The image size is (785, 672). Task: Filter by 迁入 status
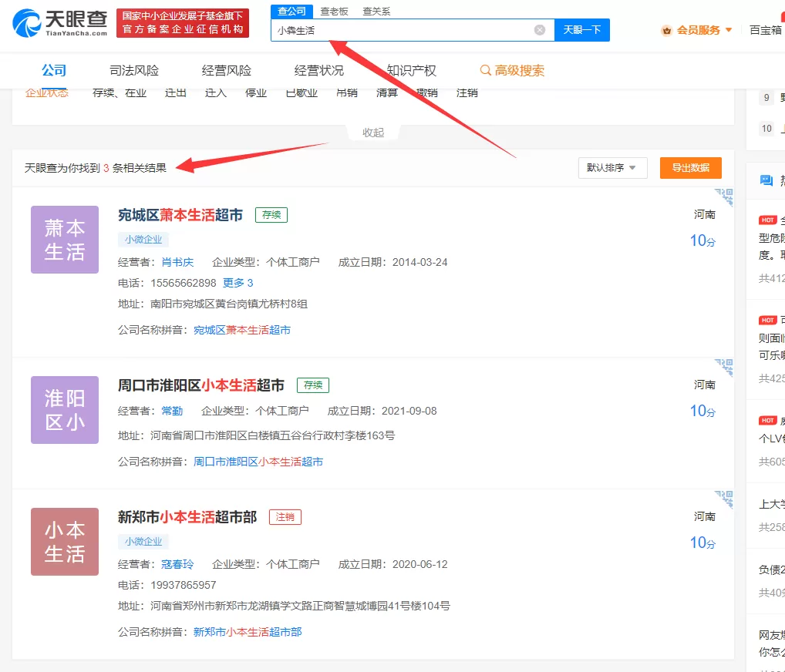click(x=216, y=92)
